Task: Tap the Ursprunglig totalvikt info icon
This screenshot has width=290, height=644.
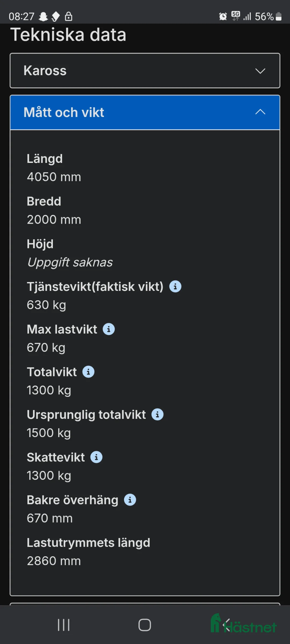Action: (x=157, y=414)
